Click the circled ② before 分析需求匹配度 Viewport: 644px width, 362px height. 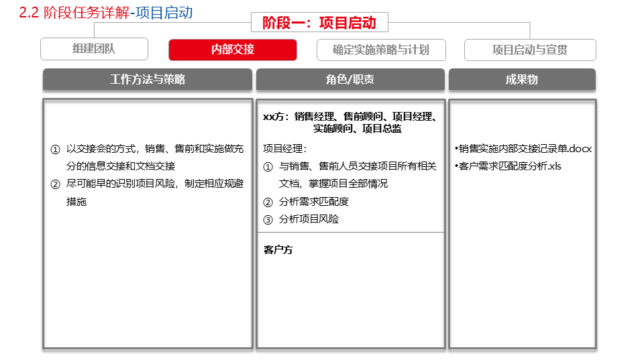click(x=268, y=202)
